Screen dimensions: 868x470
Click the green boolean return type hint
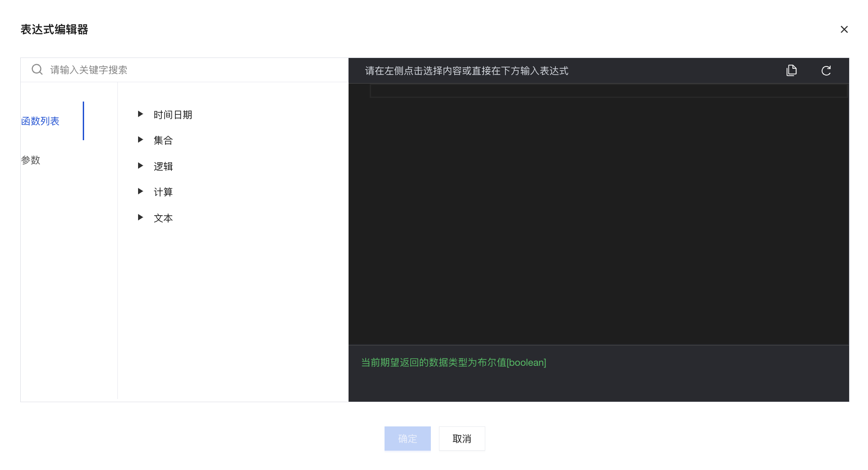tap(454, 362)
